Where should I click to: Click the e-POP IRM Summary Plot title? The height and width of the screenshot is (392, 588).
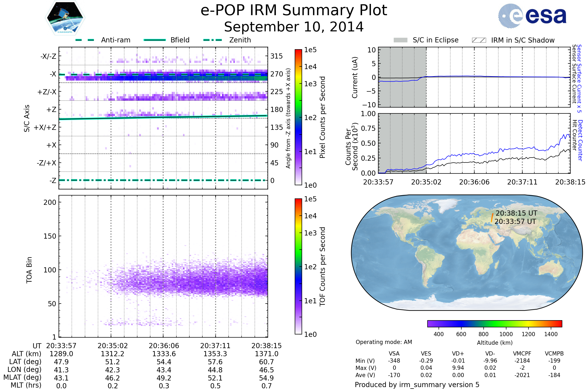click(x=294, y=11)
